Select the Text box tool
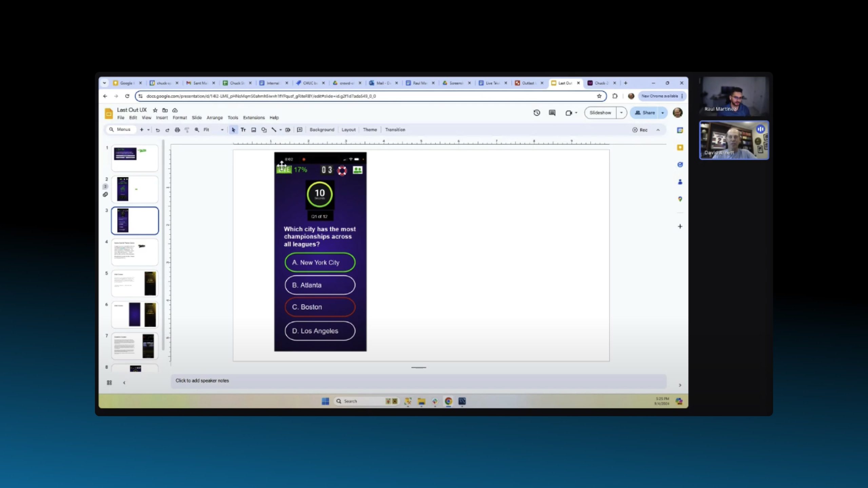This screenshot has height=488, width=868. [x=243, y=130]
